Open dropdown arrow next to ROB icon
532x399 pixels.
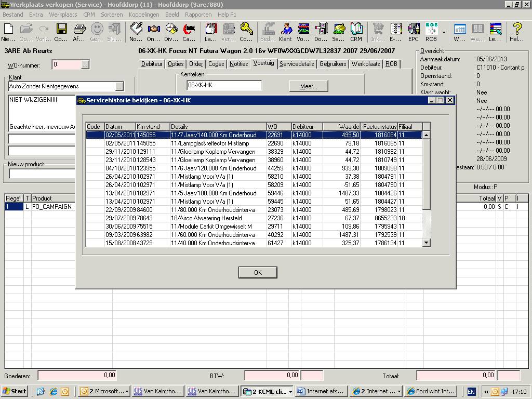[444, 32]
